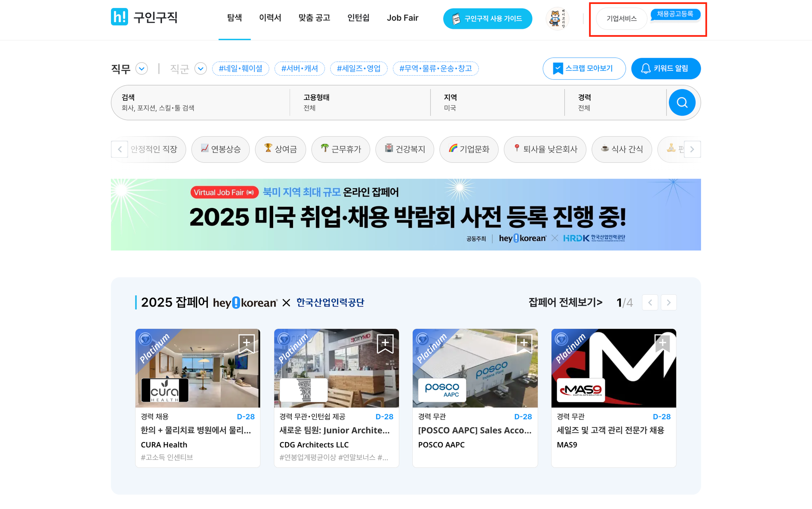Select the 근무휴가 category chip
Image resolution: width=812 pixels, height=509 pixels.
[x=341, y=149]
